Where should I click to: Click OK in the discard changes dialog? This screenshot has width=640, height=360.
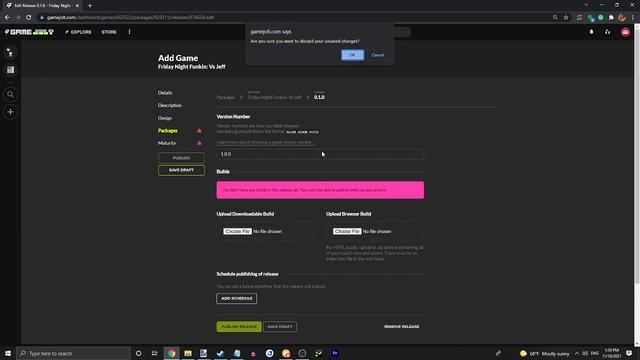click(x=352, y=55)
